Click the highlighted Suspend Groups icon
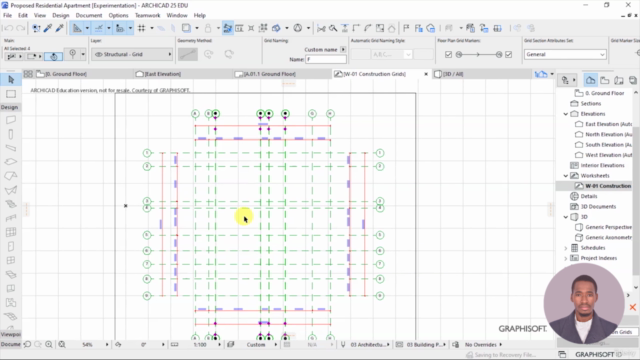The image size is (640, 360). [x=227, y=28]
